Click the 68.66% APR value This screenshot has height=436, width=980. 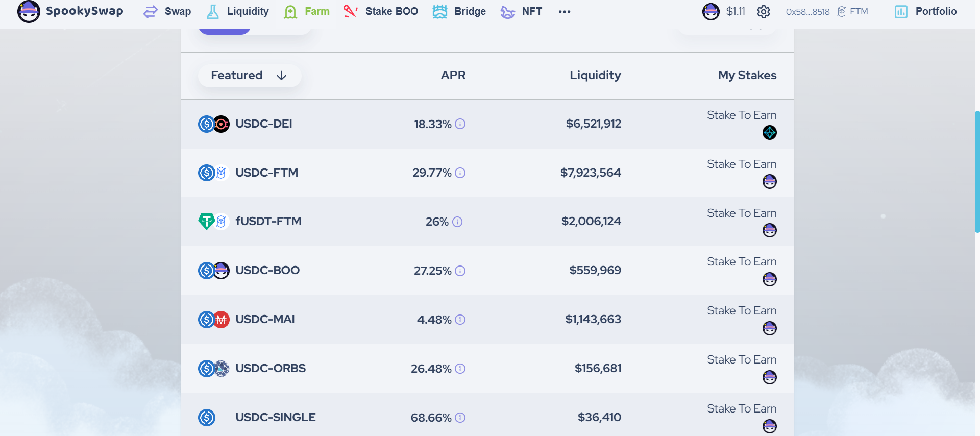pos(431,418)
